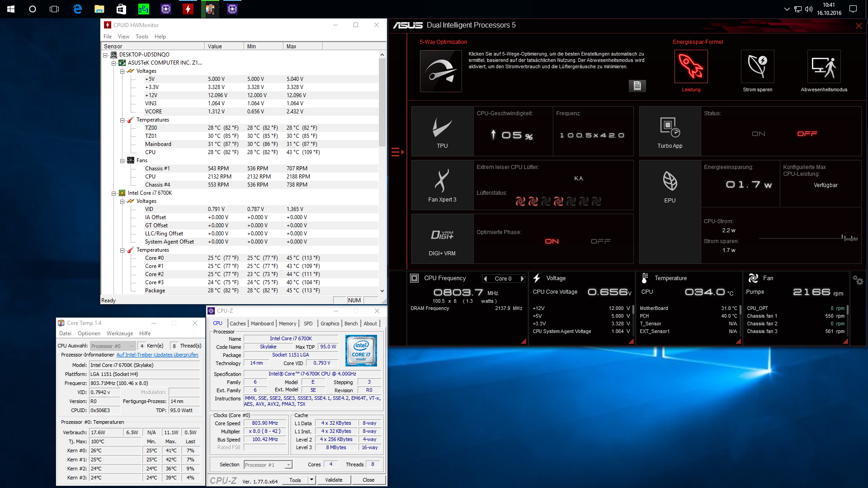868x488 pixels.
Task: Switch Optimierte Phase to OFF
Action: 600,241
